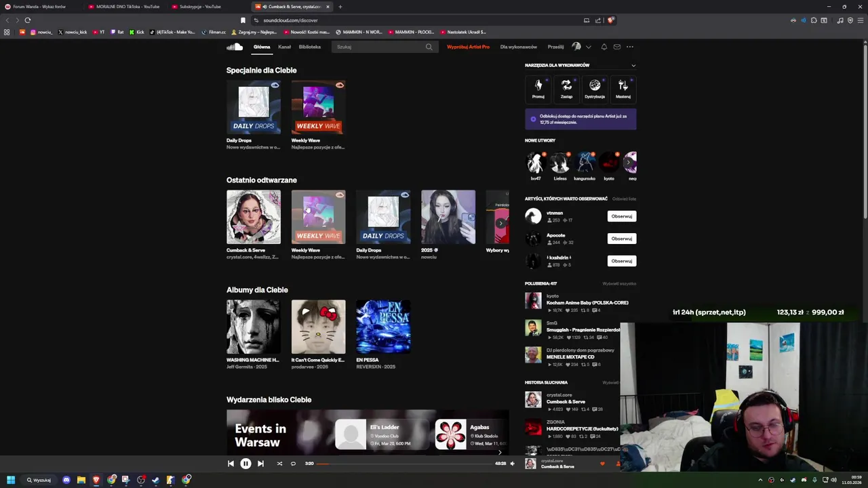Show more Ostatnio odtwarzane items arrow

tap(500, 223)
